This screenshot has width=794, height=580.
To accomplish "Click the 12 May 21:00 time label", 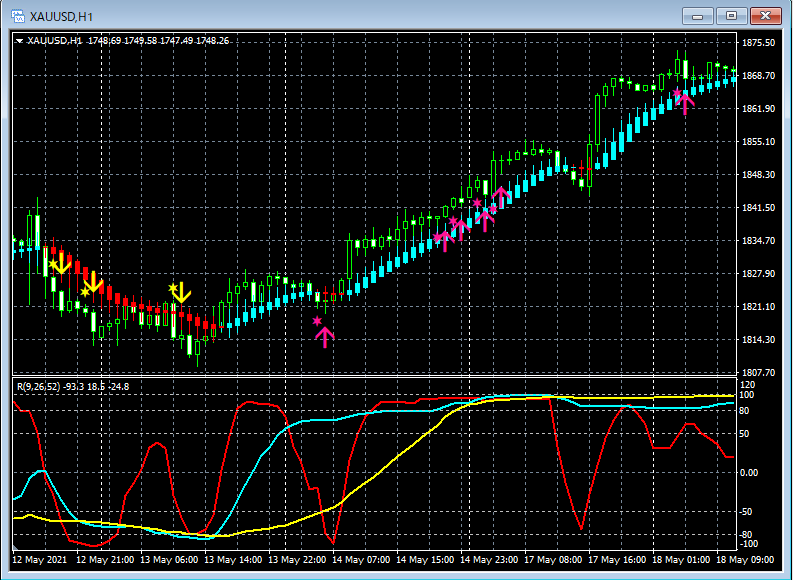I will click(x=105, y=560).
